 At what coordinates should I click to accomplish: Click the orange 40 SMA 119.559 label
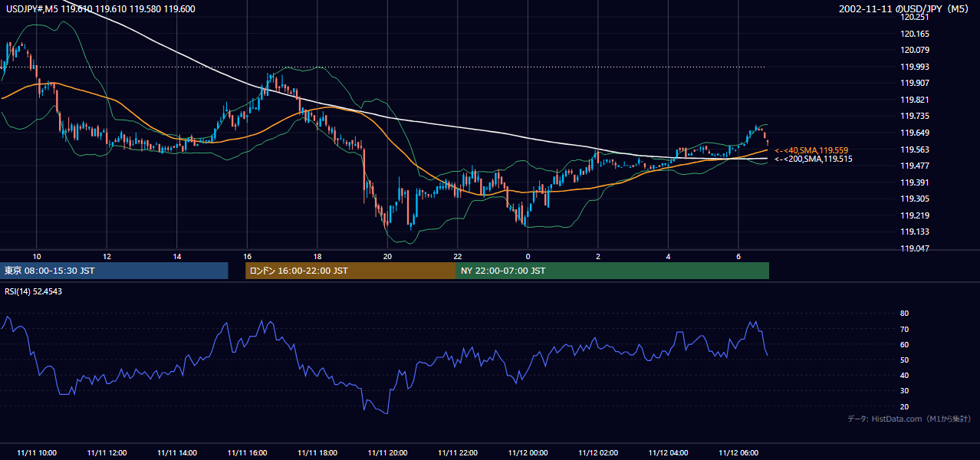(811, 150)
